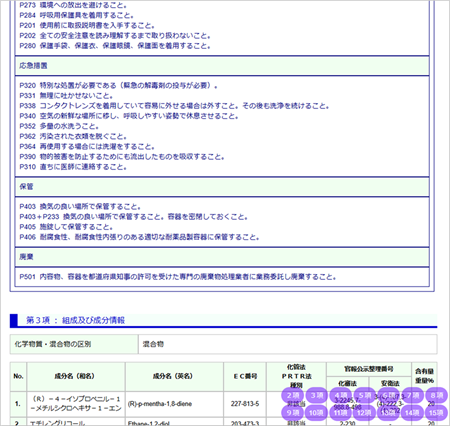The height and width of the screenshot is (426, 450).
Task: Click the Japanese component name in row 1
Action: tap(76, 404)
